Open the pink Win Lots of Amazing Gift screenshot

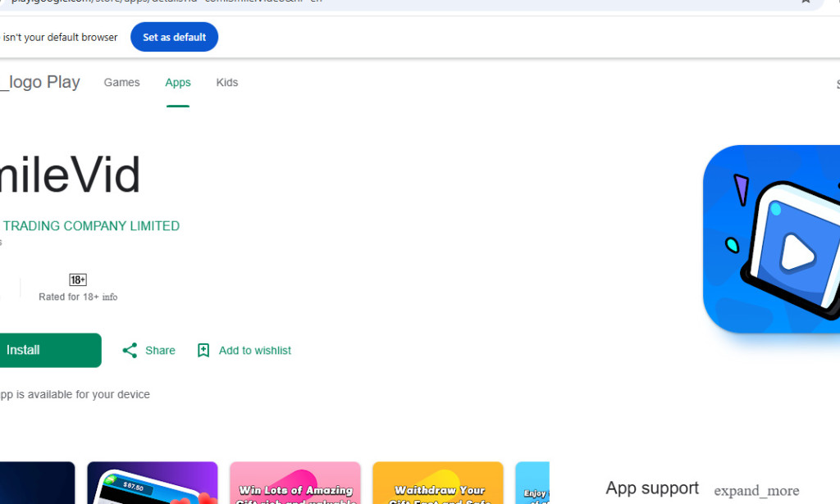pos(294,484)
